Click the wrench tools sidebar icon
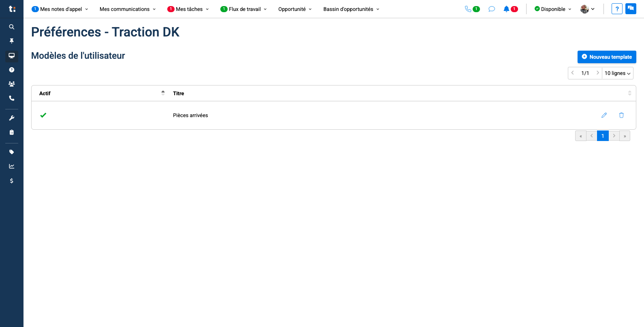The width and height of the screenshot is (644, 327). pyautogui.click(x=12, y=118)
